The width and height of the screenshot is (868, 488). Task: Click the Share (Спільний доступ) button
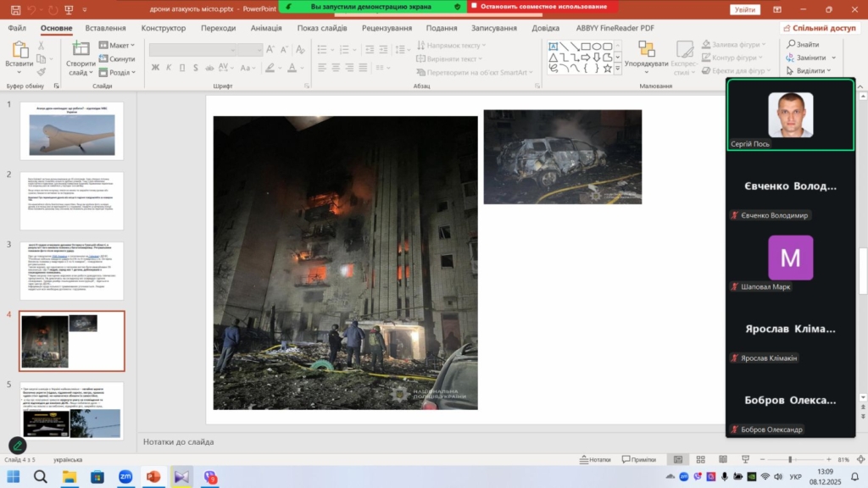point(820,28)
